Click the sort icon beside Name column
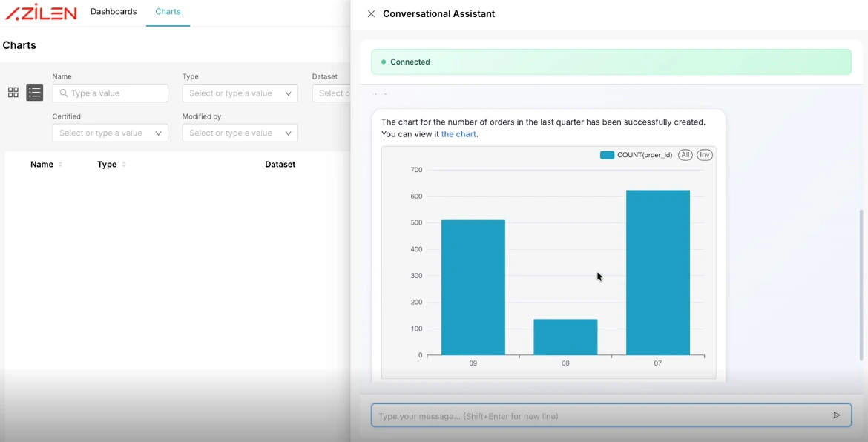Screen dimensions: 868x442 60,164
